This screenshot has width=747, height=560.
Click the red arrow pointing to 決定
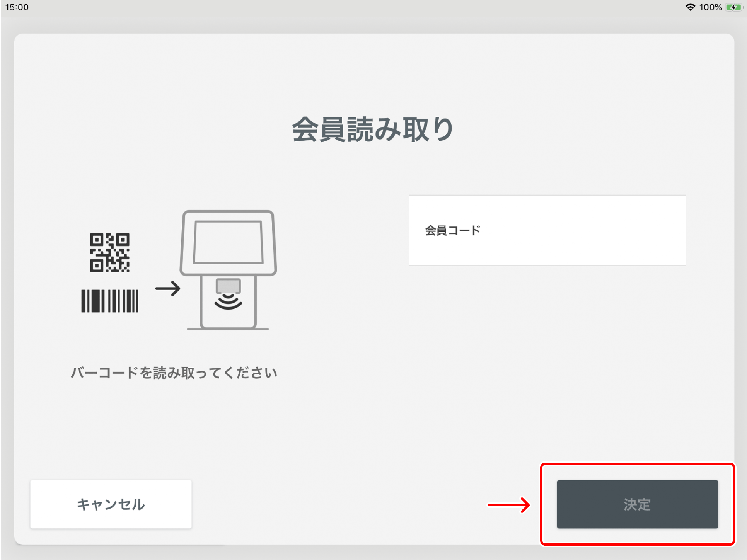508,505
